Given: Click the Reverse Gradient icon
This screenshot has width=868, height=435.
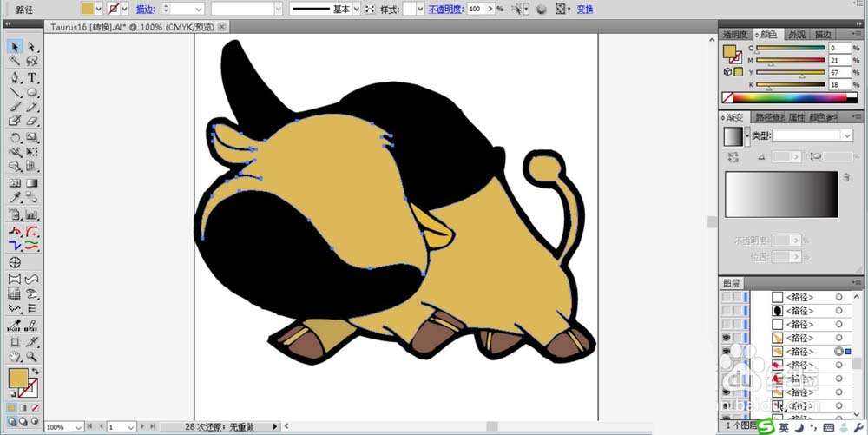Looking at the screenshot, I should [733, 157].
